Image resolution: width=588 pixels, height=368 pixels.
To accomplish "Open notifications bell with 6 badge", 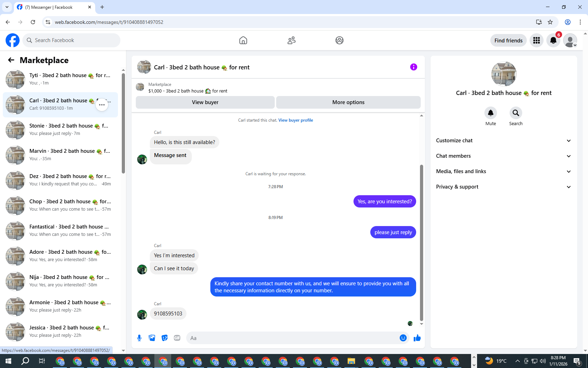I will [x=553, y=40].
